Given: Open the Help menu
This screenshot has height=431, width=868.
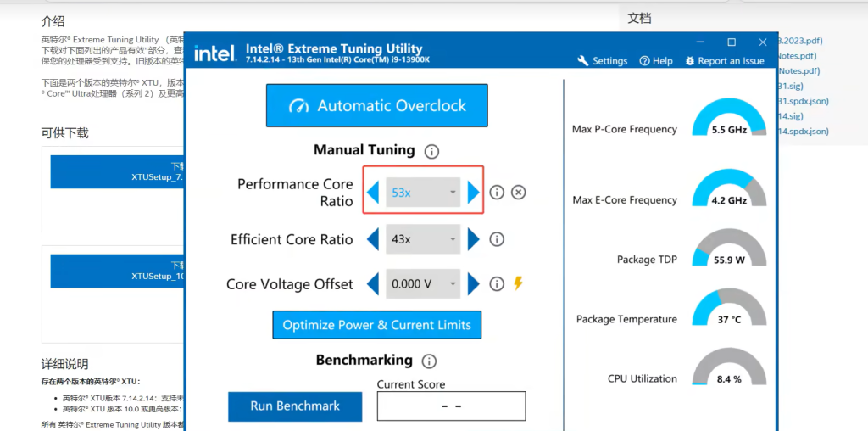Looking at the screenshot, I should [x=656, y=61].
